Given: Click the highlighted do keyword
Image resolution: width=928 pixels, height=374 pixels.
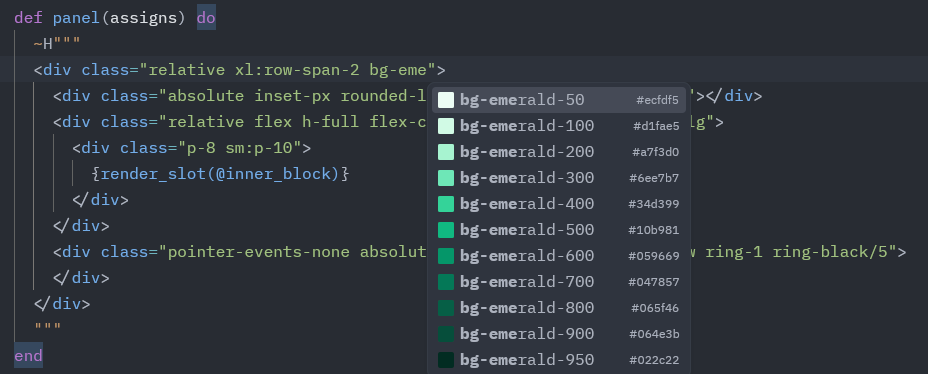Looking at the screenshot, I should 206,18.
